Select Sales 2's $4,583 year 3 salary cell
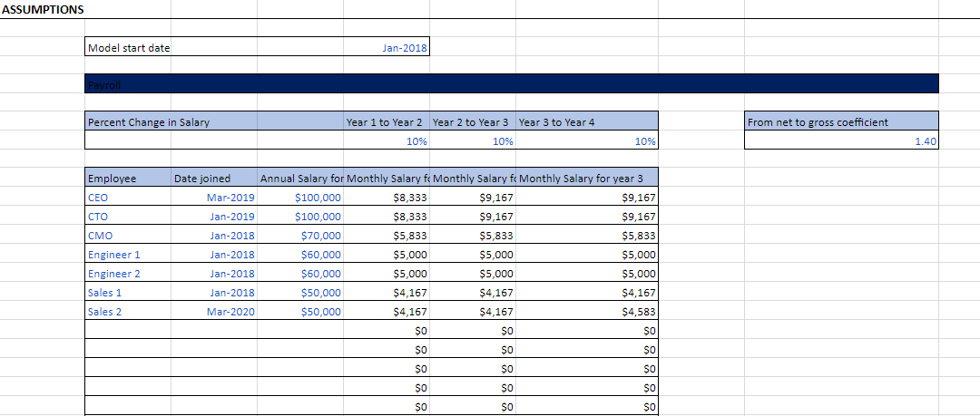 tap(587, 311)
